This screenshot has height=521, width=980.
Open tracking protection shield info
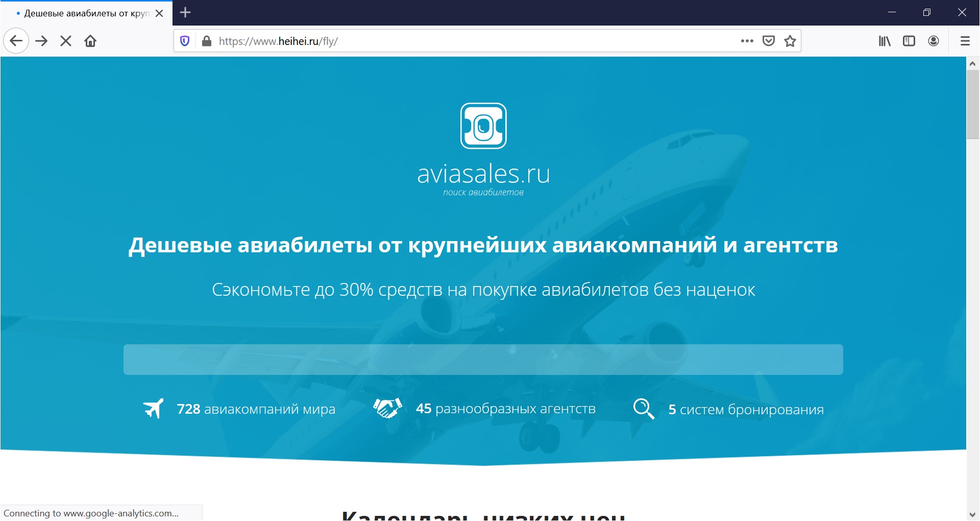(185, 41)
